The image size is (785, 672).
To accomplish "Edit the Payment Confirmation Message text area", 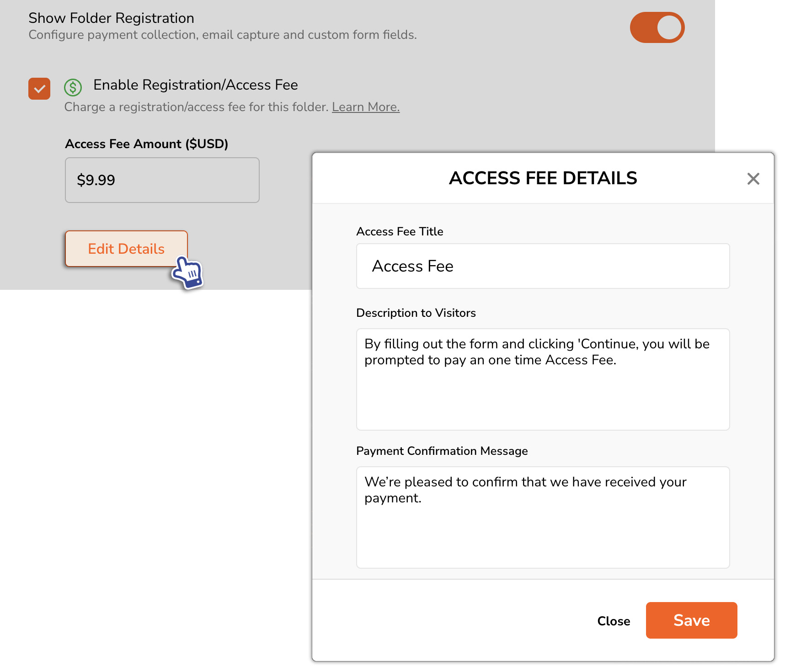I will 543,517.
